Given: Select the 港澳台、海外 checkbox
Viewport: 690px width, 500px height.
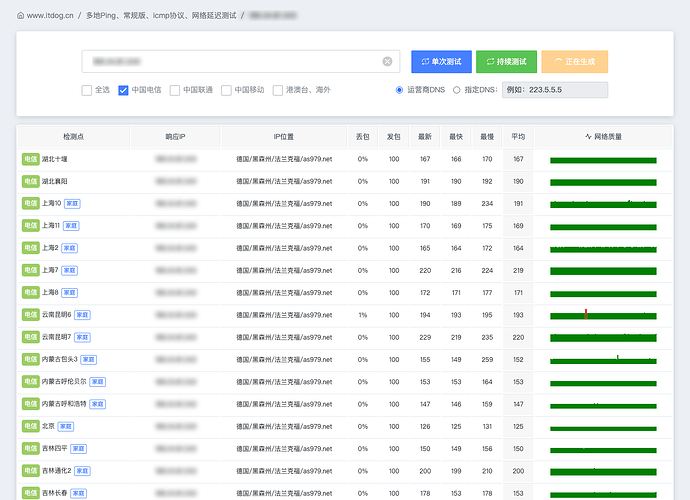Looking at the screenshot, I should coord(278,90).
